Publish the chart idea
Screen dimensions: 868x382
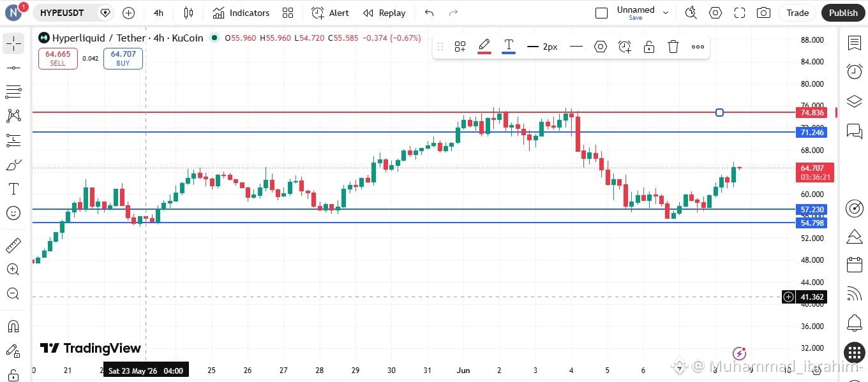[x=843, y=13]
